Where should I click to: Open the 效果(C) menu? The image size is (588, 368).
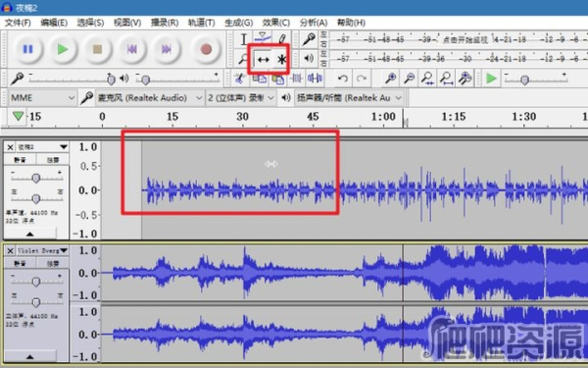point(276,23)
